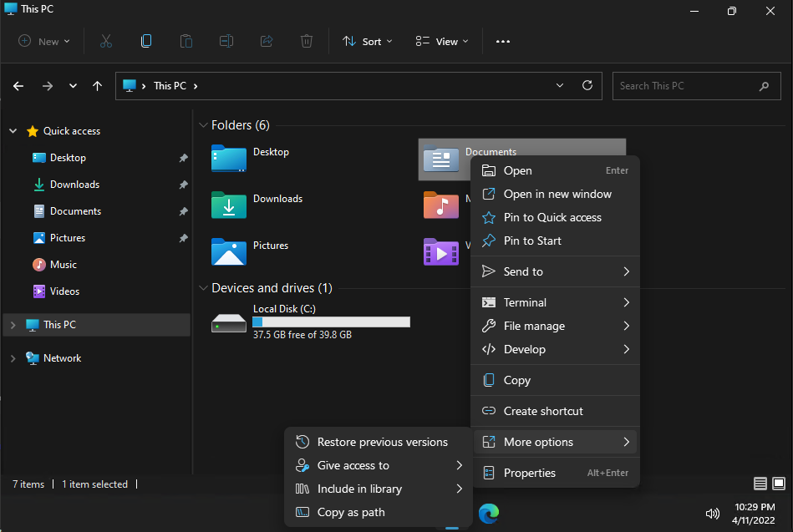
Task: Open the See more ellipsis menu
Action: coord(502,41)
